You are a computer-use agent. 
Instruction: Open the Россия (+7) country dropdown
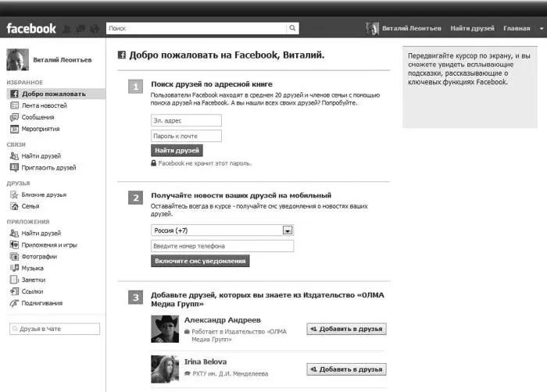pyautogui.click(x=222, y=230)
